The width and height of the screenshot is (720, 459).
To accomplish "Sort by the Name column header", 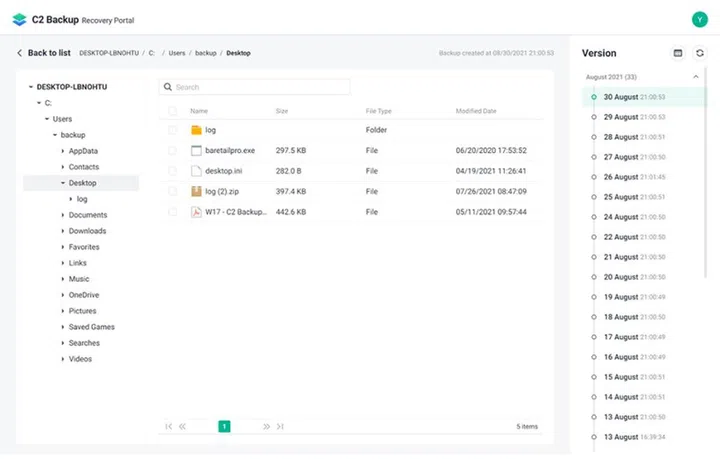I will point(199,111).
